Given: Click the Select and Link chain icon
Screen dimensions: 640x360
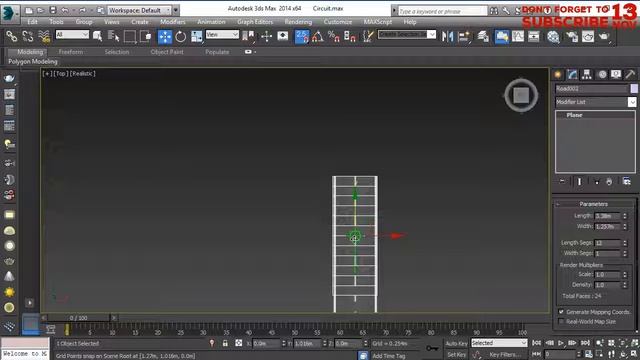Looking at the screenshot, I should click(11, 37).
